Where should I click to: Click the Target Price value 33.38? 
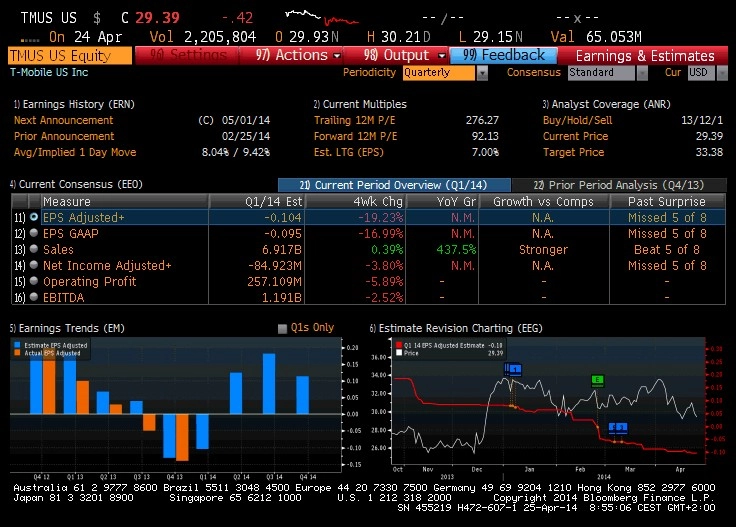tap(709, 152)
